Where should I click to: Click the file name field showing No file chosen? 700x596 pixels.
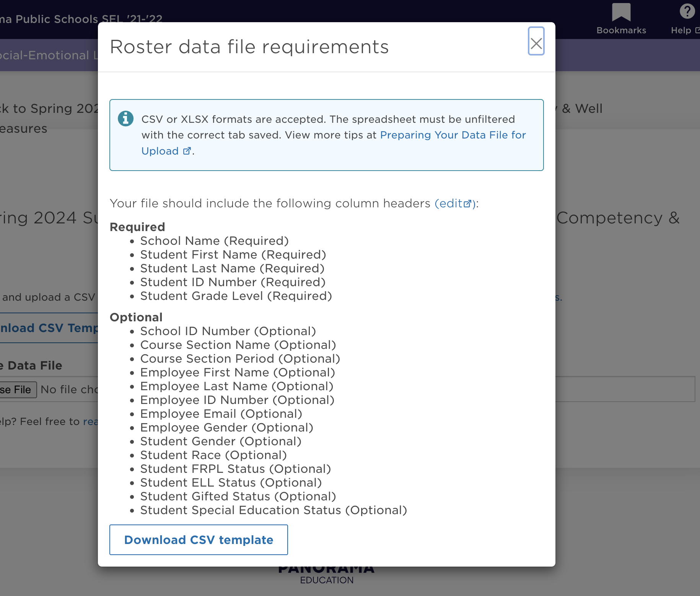(69, 389)
